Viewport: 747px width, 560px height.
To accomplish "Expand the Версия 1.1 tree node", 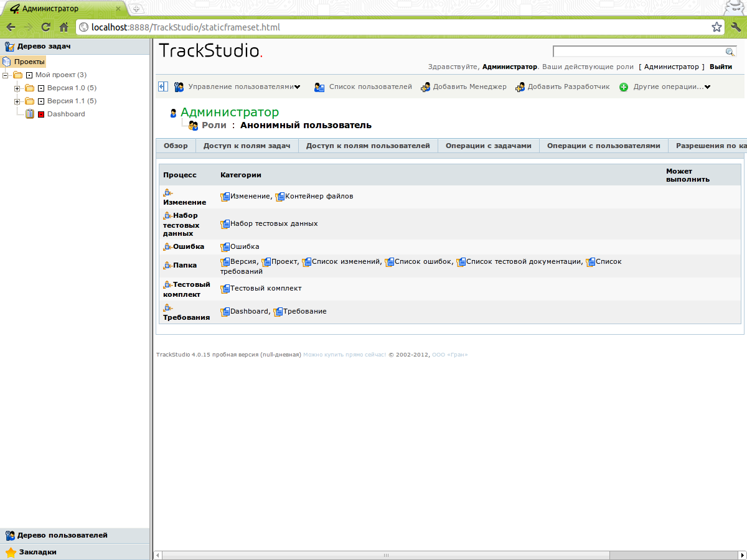I will tap(17, 101).
